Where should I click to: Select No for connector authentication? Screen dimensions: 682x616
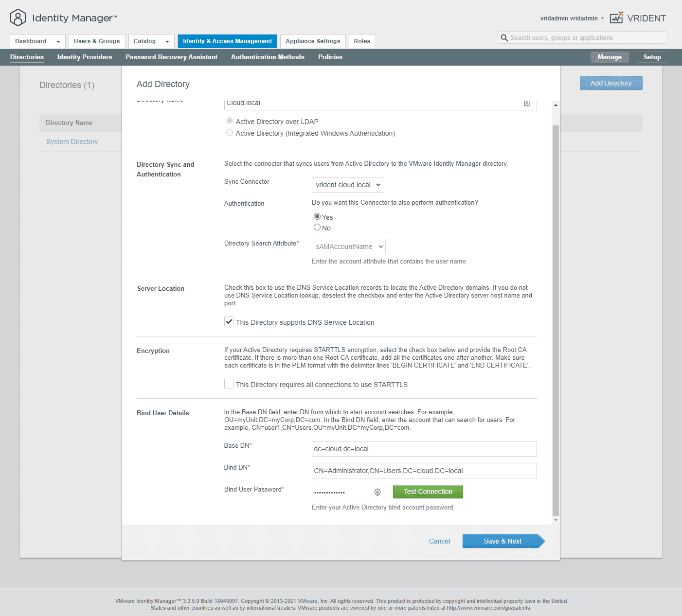317,227
